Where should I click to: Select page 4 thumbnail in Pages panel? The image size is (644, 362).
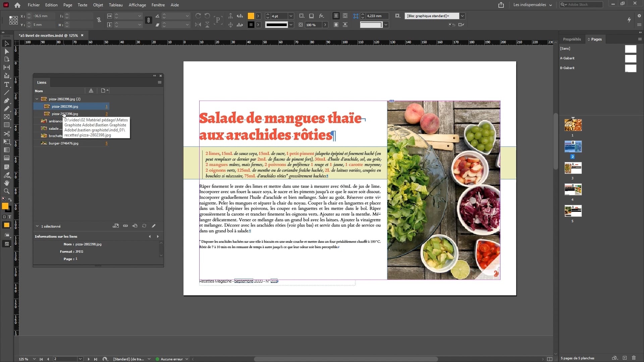click(x=573, y=189)
